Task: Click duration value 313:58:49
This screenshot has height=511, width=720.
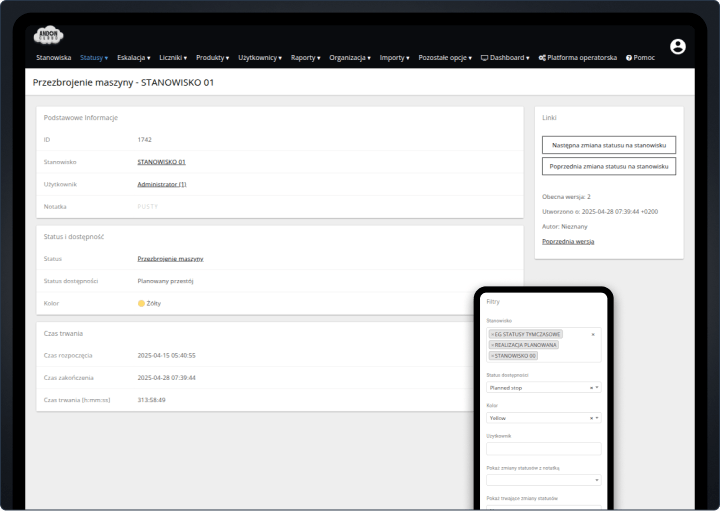Action: pos(152,400)
